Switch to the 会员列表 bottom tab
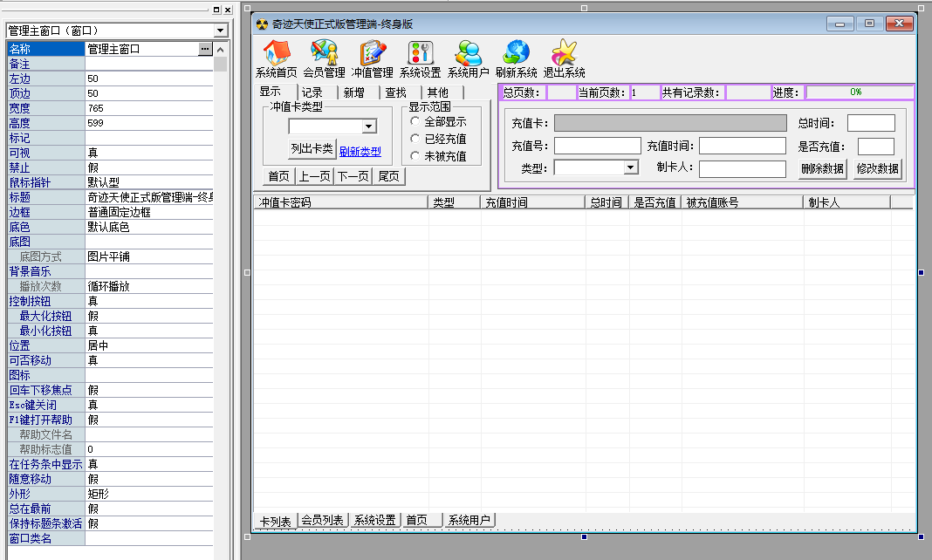 [x=323, y=521]
